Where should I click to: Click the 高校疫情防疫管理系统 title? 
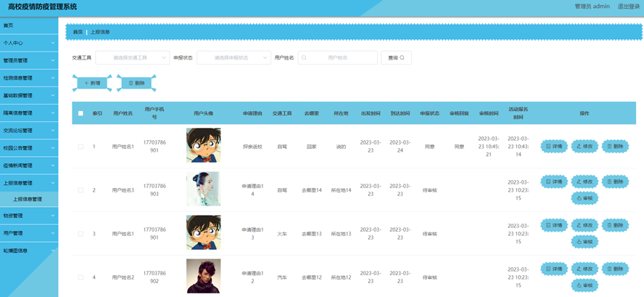pos(42,7)
